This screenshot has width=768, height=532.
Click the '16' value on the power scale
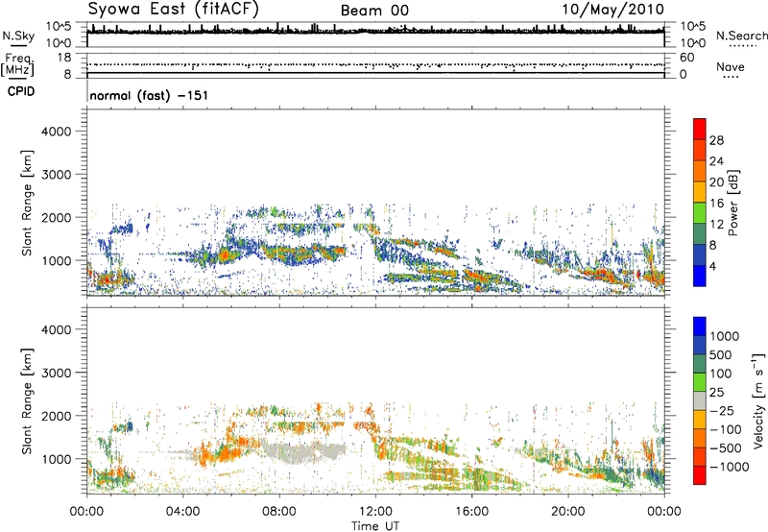tap(716, 204)
